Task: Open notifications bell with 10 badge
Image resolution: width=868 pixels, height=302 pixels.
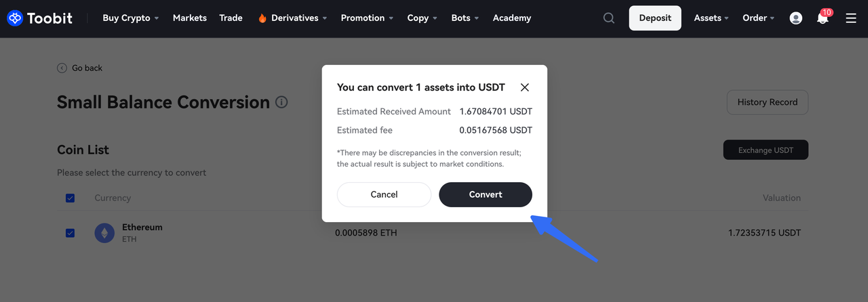Action: 824,17
